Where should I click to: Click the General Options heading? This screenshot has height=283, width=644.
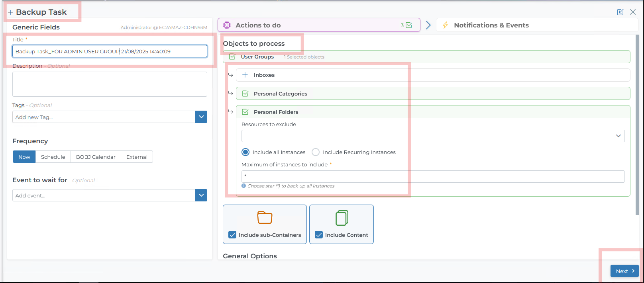click(250, 256)
